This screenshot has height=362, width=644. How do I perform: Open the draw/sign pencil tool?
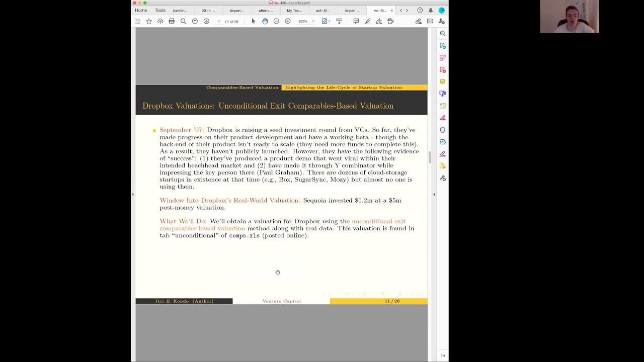(379, 21)
